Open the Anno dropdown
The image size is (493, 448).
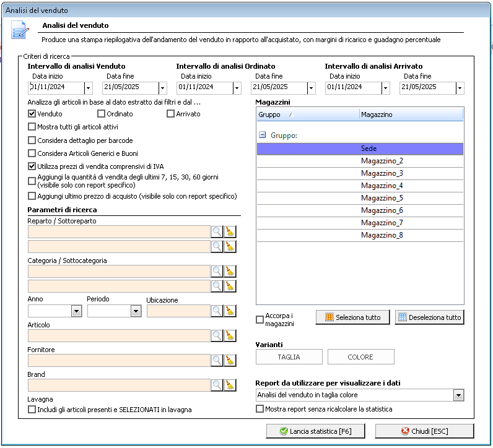point(76,311)
